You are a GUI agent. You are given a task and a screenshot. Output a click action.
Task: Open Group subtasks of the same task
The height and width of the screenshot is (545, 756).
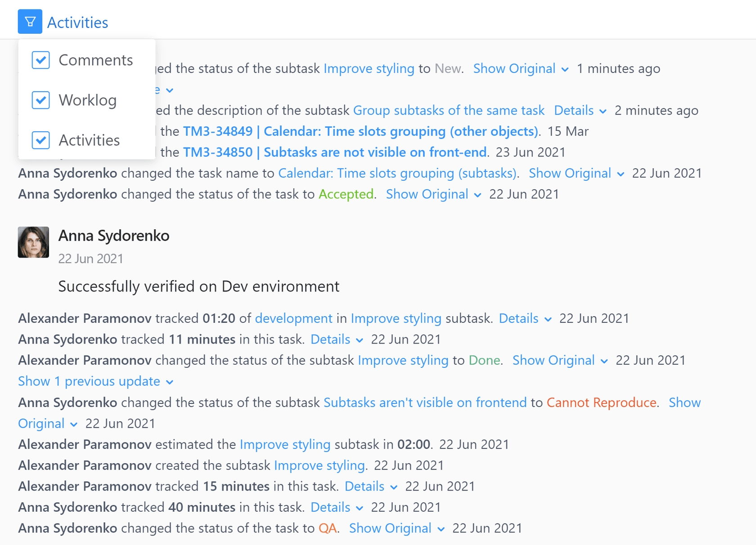449,110
